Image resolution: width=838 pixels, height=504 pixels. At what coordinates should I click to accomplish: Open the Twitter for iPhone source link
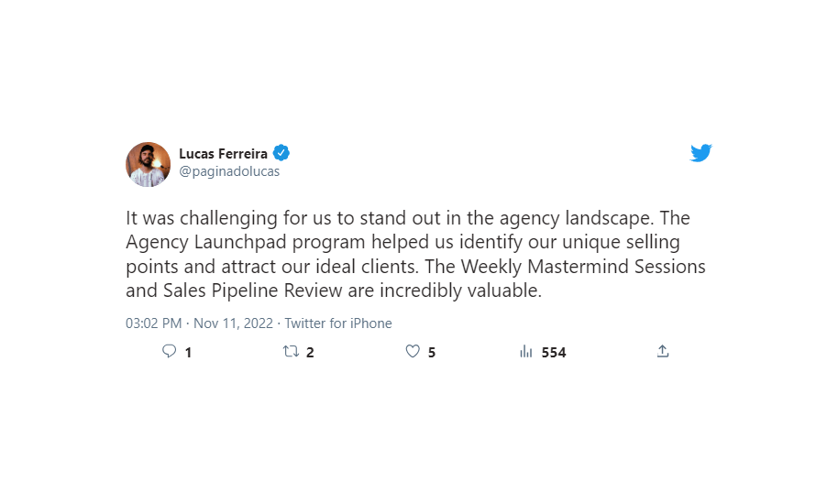(x=338, y=323)
